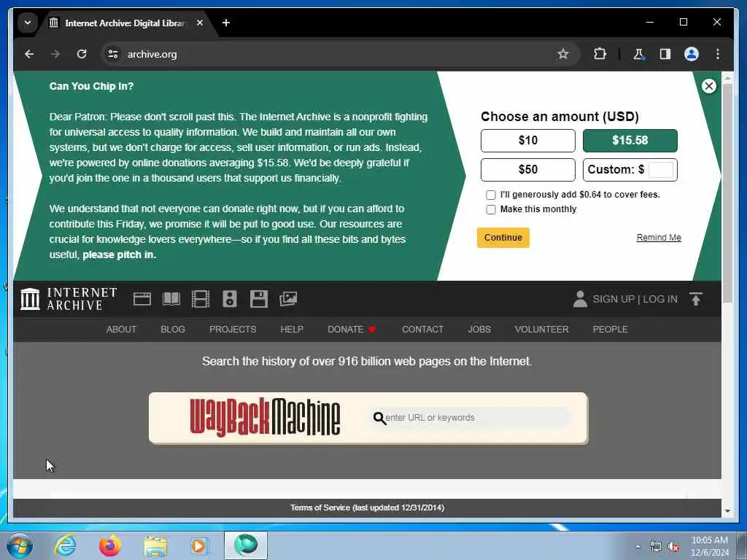The height and width of the screenshot is (560, 747).
Task: Open the ABOUT menu item
Action: [x=122, y=330]
